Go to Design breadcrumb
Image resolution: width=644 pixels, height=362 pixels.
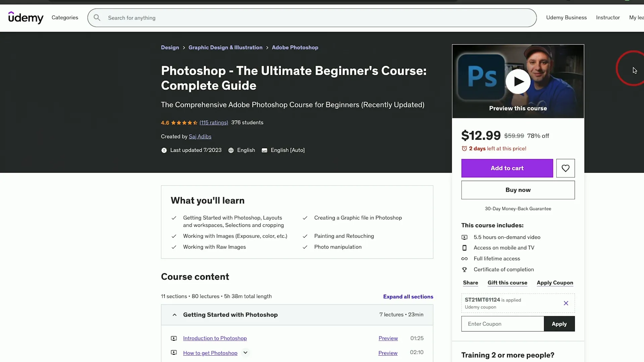[x=170, y=48]
